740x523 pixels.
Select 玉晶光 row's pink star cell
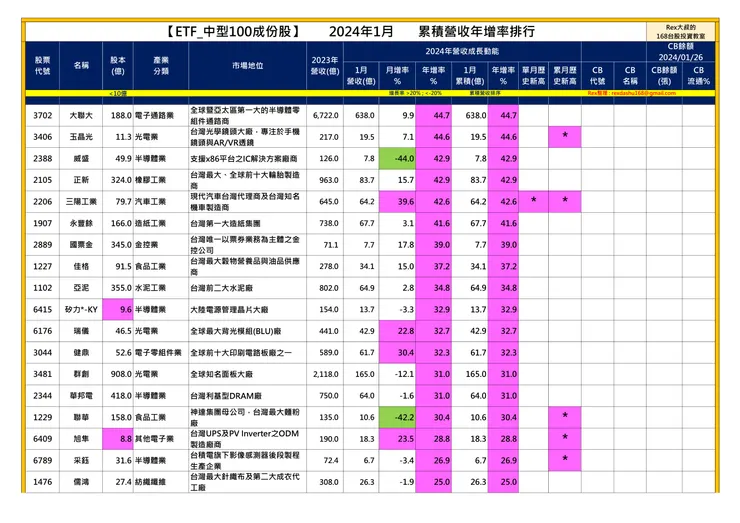[565, 137]
